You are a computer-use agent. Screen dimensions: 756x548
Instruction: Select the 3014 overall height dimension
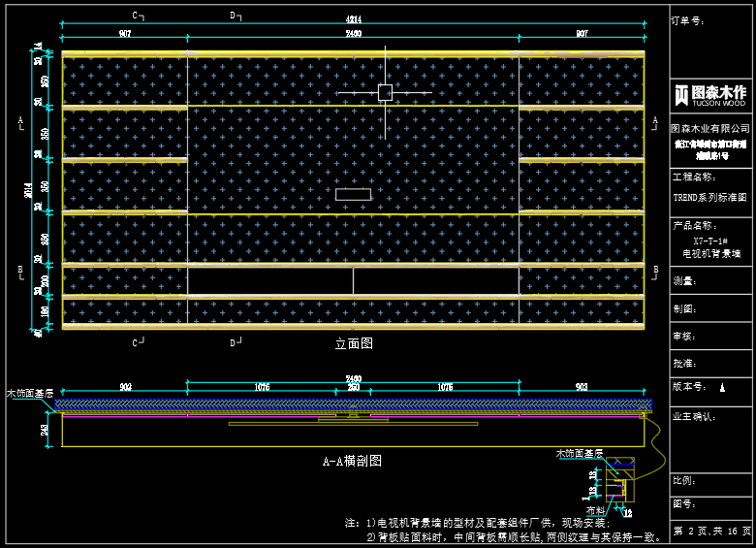(28, 188)
